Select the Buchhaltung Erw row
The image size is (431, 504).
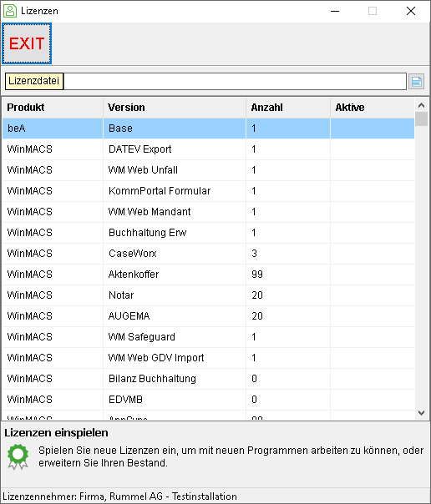[x=209, y=233]
